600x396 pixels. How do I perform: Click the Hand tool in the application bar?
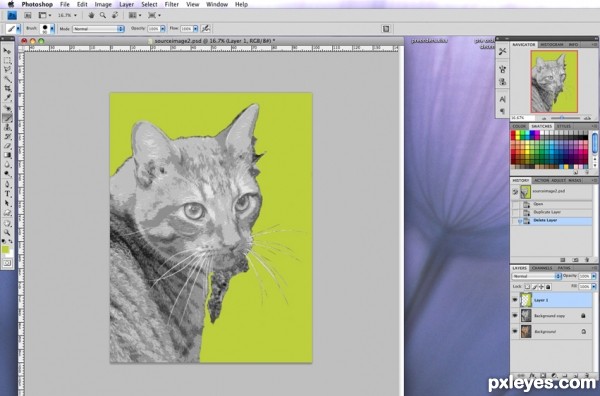coord(91,15)
